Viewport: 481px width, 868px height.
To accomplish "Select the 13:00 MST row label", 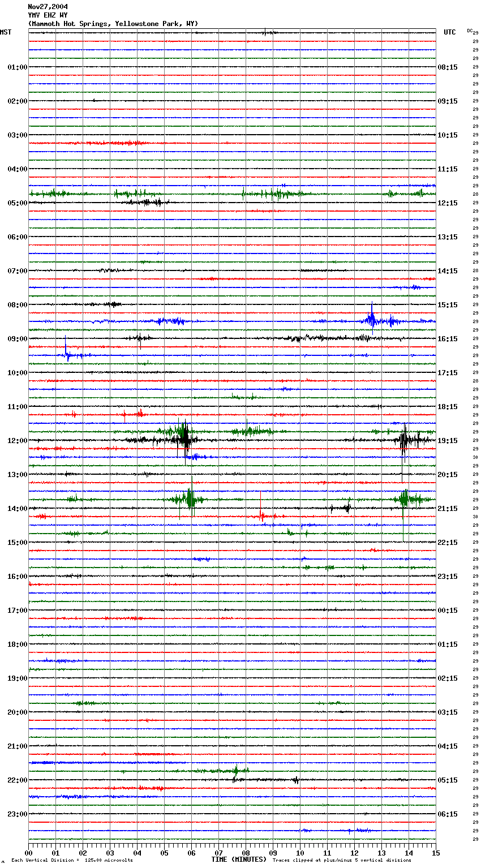I will 18,475.
